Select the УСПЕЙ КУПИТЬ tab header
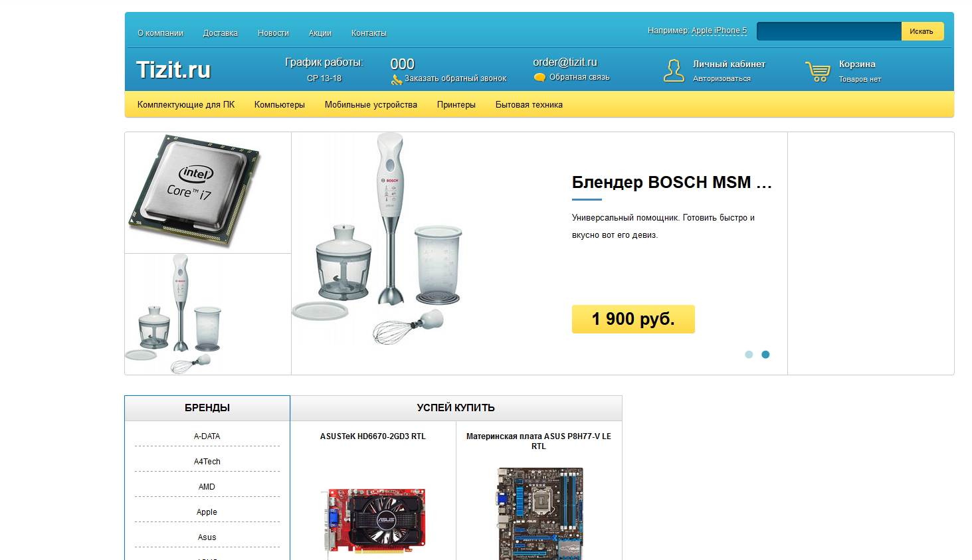 (x=456, y=408)
